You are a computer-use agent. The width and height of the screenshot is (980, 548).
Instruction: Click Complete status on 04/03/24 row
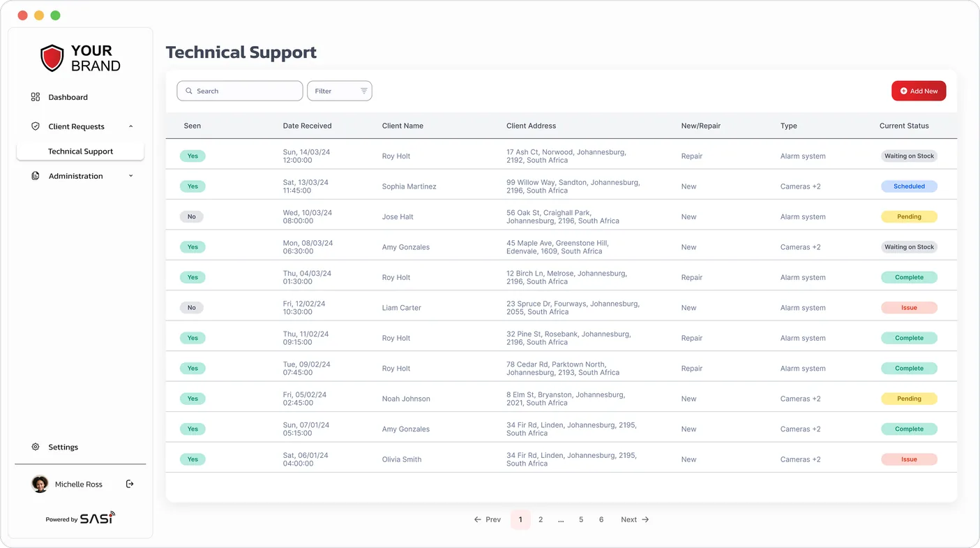909,277
